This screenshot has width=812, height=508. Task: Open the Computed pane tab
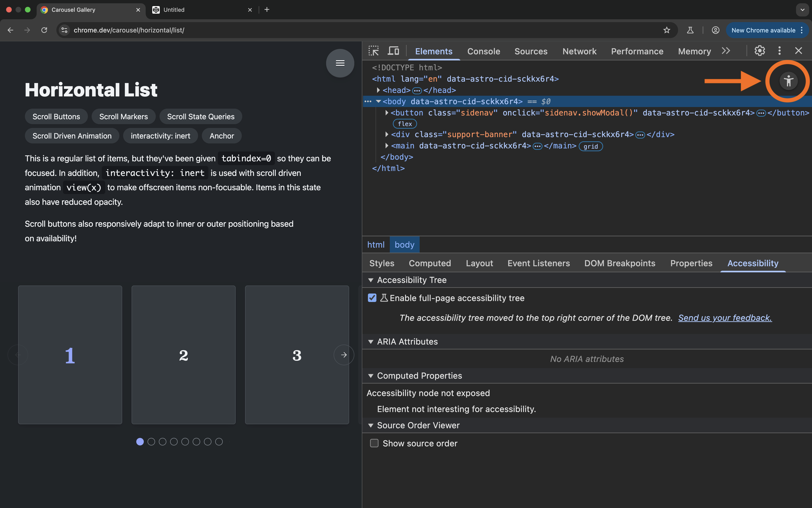[x=429, y=263]
